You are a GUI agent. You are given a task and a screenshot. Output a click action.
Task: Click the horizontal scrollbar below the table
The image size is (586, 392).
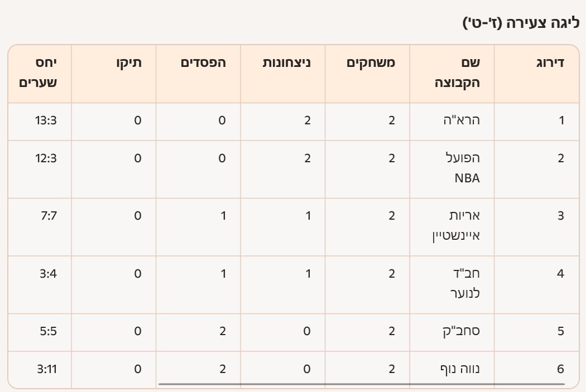tap(362, 384)
